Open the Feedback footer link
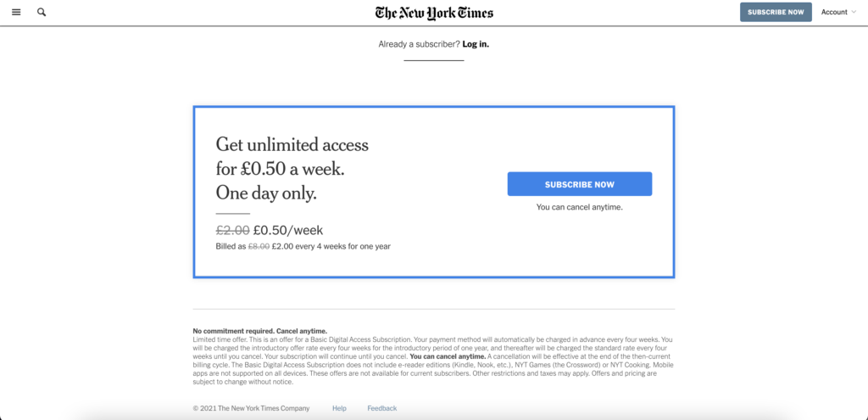The height and width of the screenshot is (420, 868). [x=382, y=408]
